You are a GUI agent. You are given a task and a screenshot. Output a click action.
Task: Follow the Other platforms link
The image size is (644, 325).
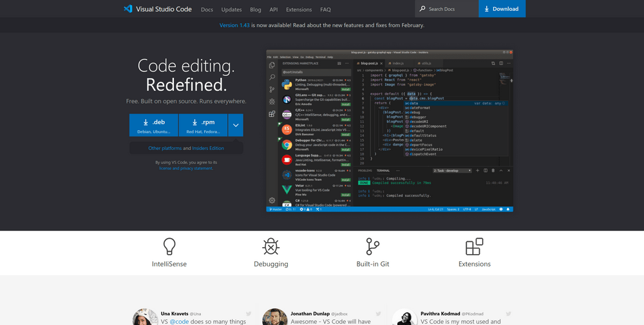(x=165, y=148)
